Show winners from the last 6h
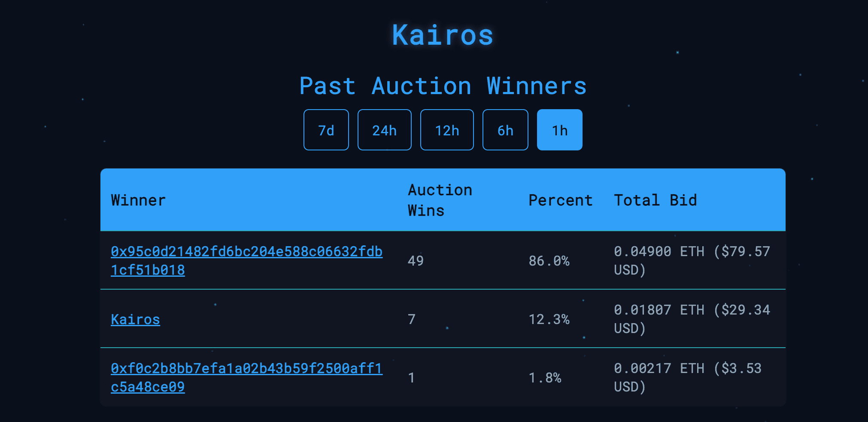This screenshot has height=422, width=868. pos(505,130)
